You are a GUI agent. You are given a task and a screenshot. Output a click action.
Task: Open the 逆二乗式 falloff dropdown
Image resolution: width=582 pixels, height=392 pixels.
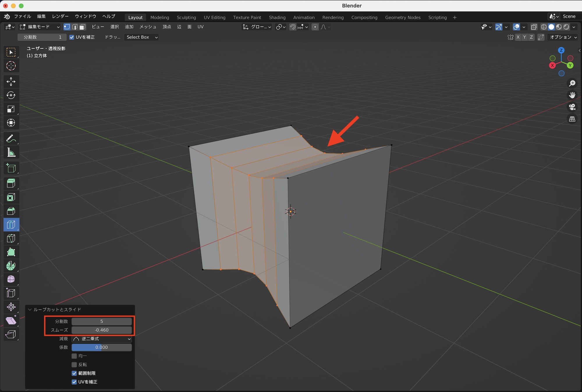[102, 339]
